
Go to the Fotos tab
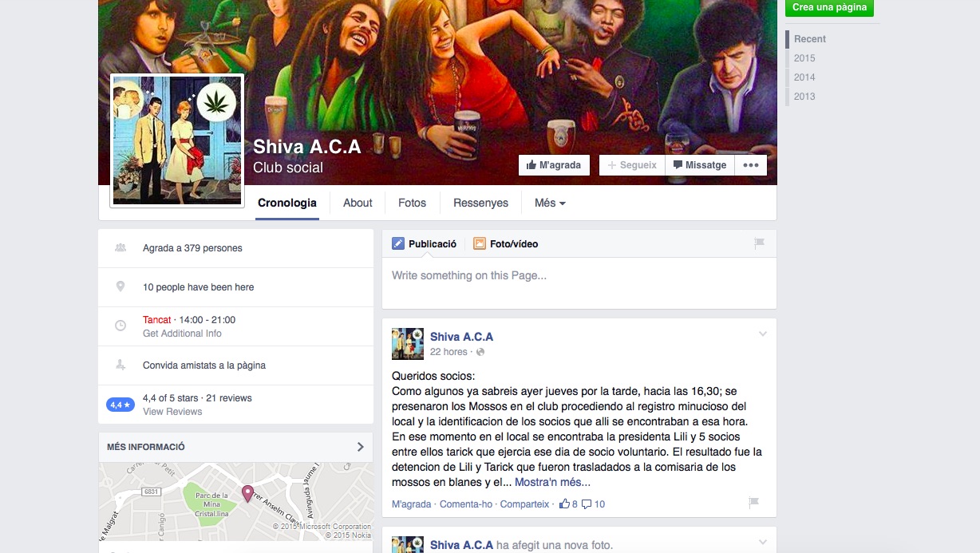pyautogui.click(x=412, y=203)
